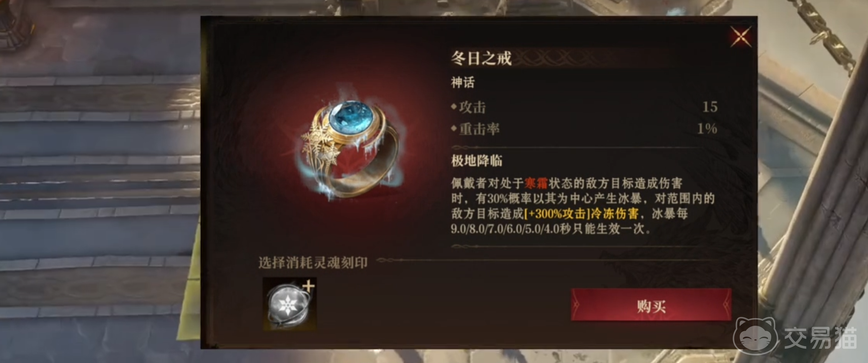The image size is (868, 363).
Task: Click the diamond bullet beside 攻击
Action: pos(454,106)
